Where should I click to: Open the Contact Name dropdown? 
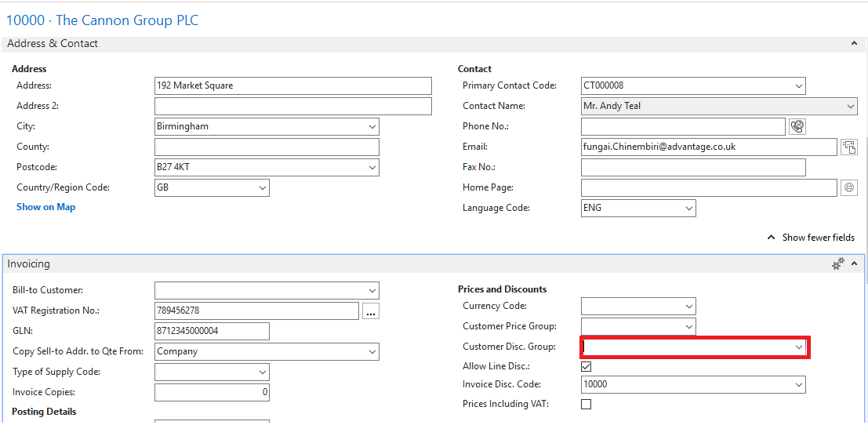coord(850,107)
